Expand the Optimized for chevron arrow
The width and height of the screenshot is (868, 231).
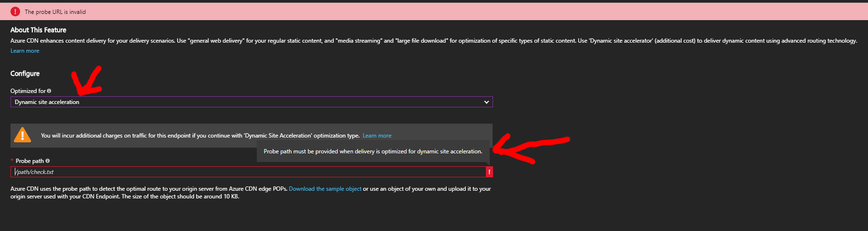486,102
